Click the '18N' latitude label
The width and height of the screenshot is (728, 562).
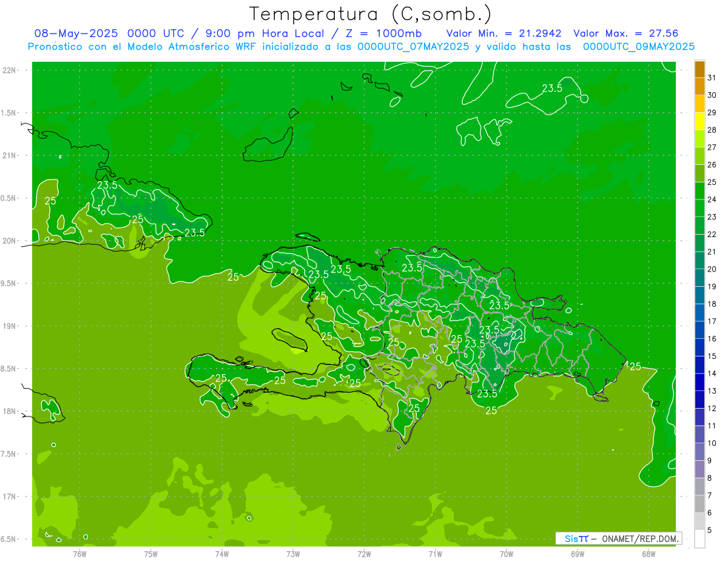[10, 411]
